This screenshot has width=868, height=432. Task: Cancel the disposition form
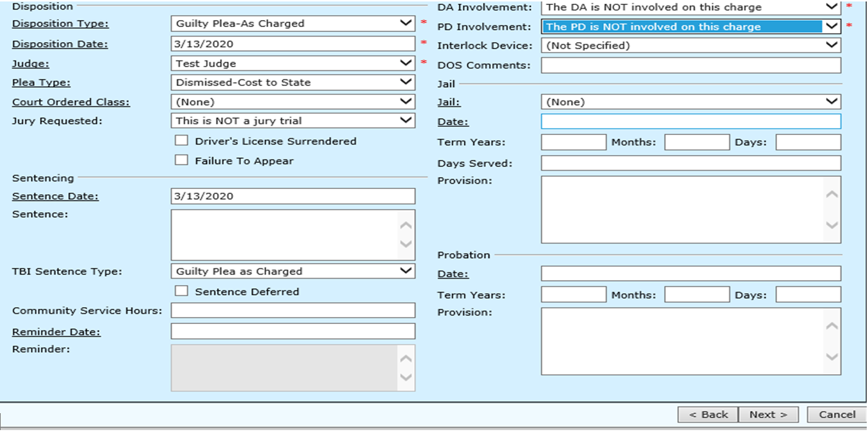tap(837, 414)
